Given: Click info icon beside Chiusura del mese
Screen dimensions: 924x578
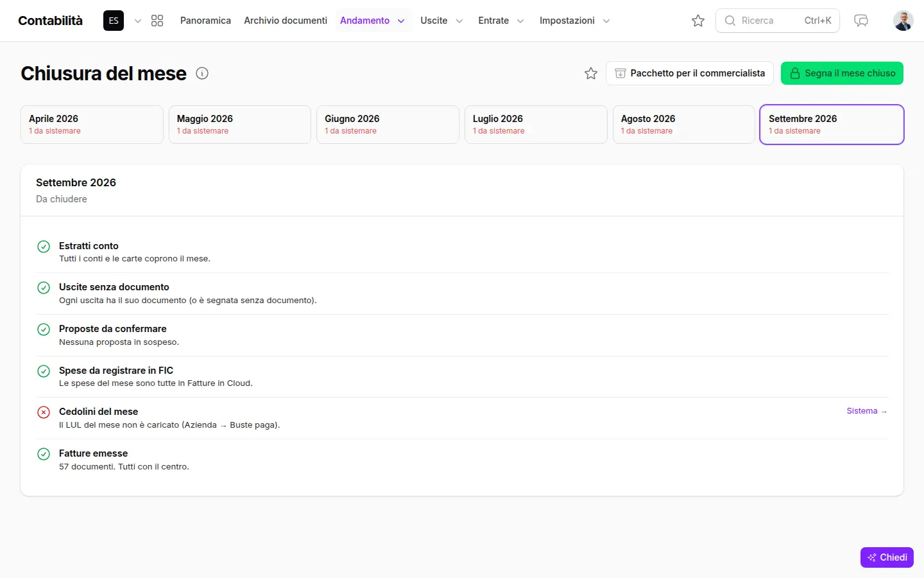Looking at the screenshot, I should pyautogui.click(x=202, y=73).
